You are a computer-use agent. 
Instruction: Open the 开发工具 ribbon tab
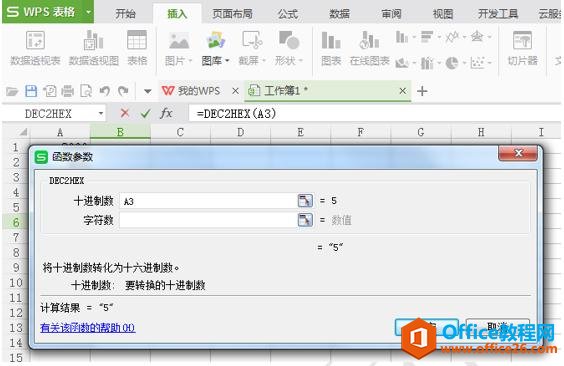click(x=498, y=14)
